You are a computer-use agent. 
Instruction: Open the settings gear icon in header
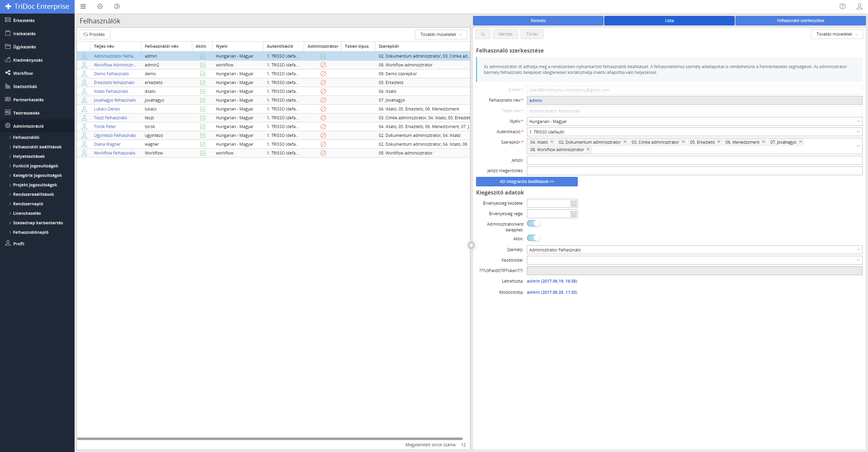click(x=100, y=6)
